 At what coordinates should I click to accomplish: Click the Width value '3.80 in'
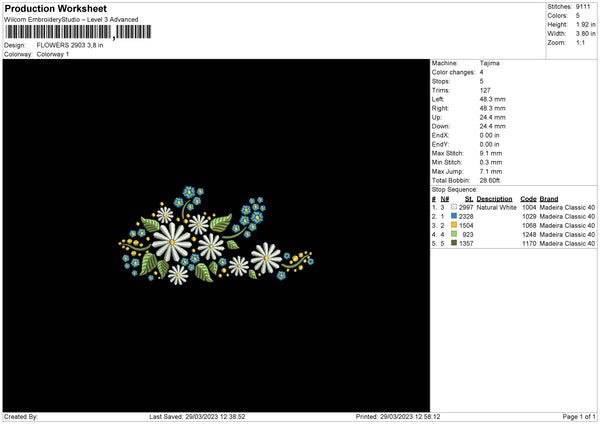[585, 34]
